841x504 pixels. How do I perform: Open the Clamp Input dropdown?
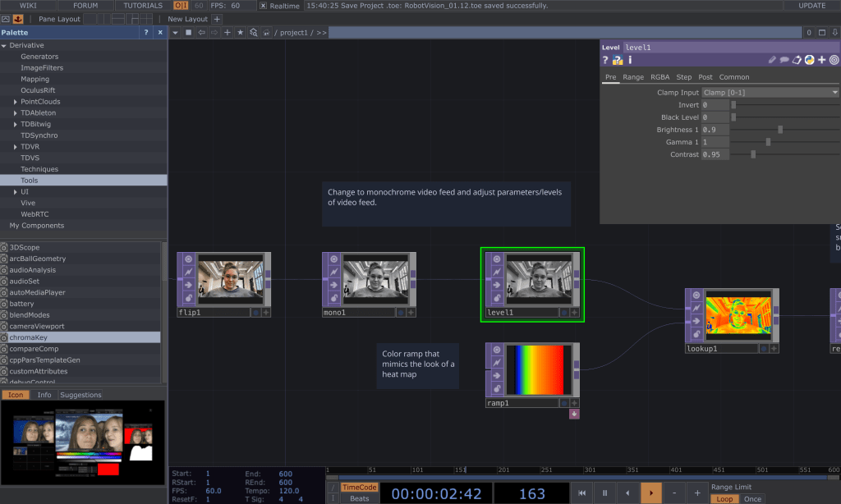click(x=770, y=93)
